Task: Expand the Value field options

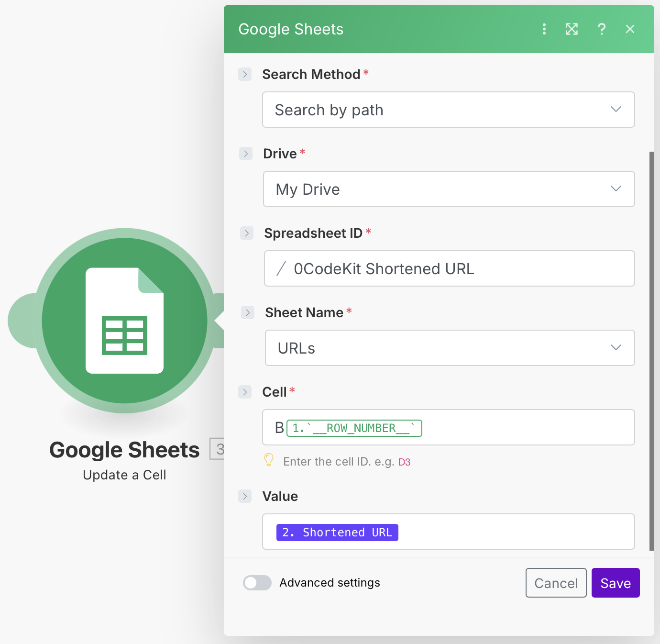Action: [x=245, y=496]
